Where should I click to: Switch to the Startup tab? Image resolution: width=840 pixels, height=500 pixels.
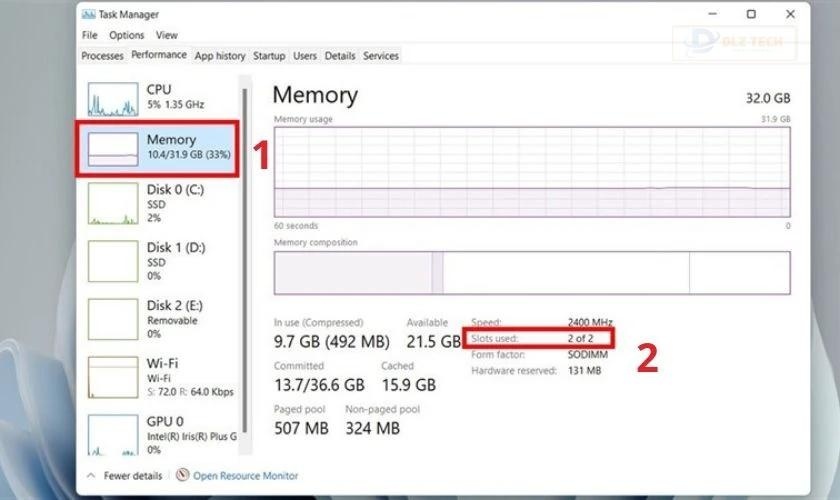[x=269, y=56]
